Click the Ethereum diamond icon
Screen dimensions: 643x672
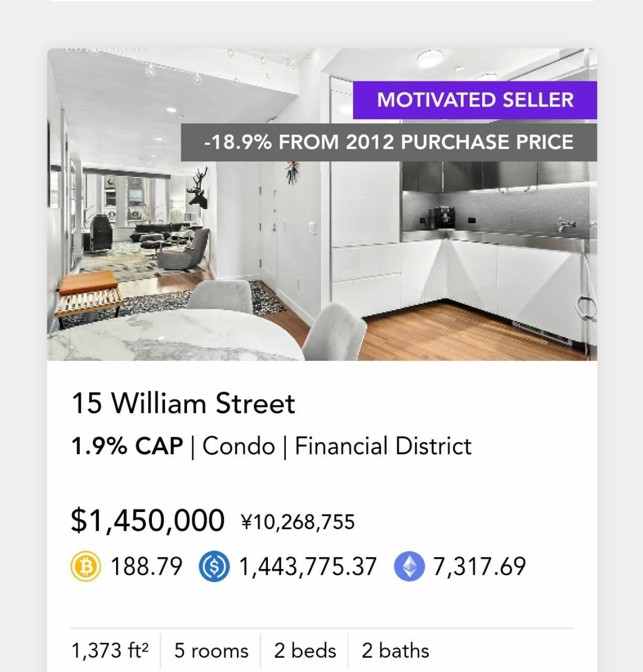[409, 567]
